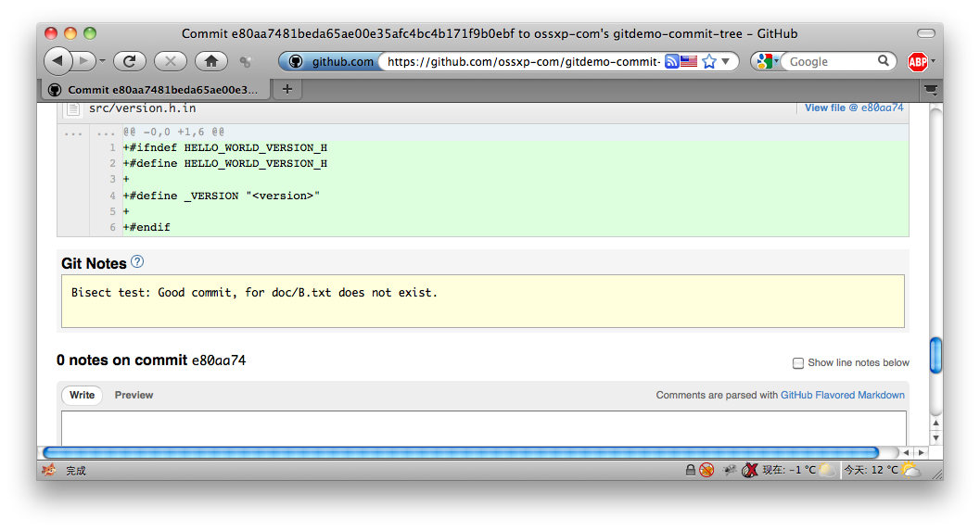The height and width of the screenshot is (531, 980).
Task: Click the line +#ifndef HELLO_WORLD_VERSION_H
Action: pos(225,147)
